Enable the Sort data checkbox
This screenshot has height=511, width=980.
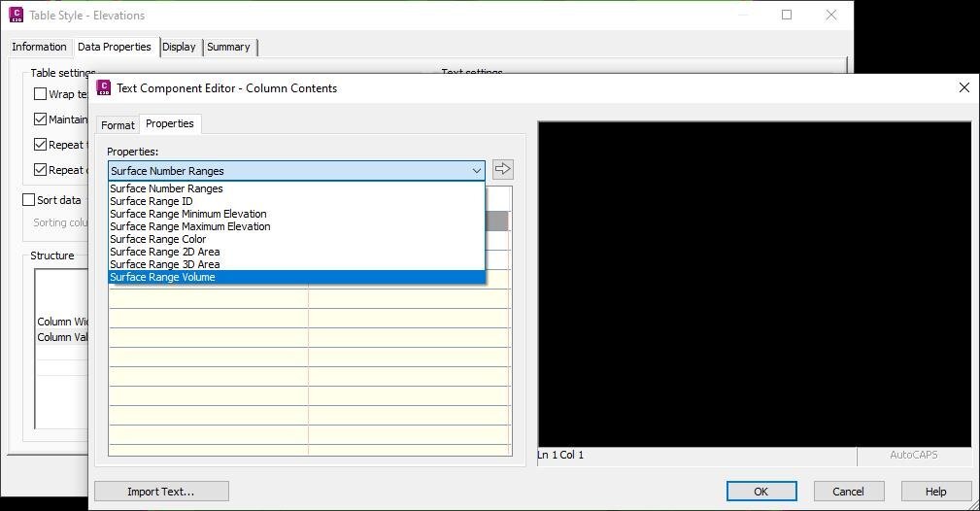point(28,199)
